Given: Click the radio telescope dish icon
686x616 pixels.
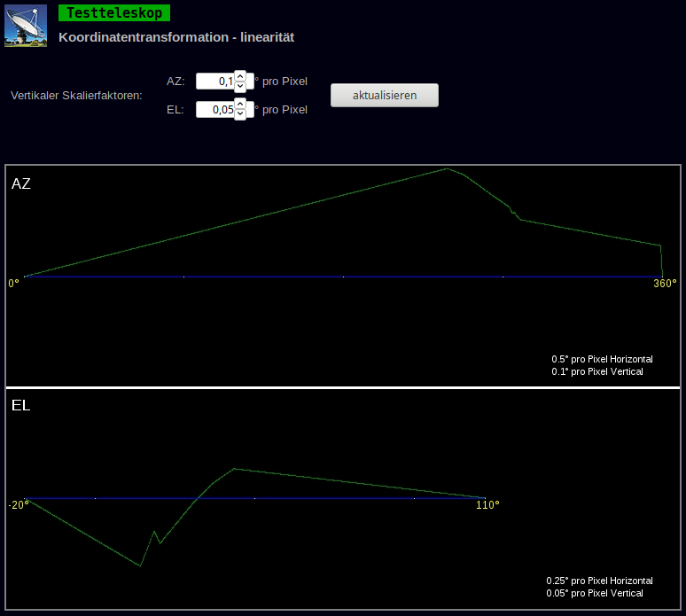Looking at the screenshot, I should click(26, 26).
